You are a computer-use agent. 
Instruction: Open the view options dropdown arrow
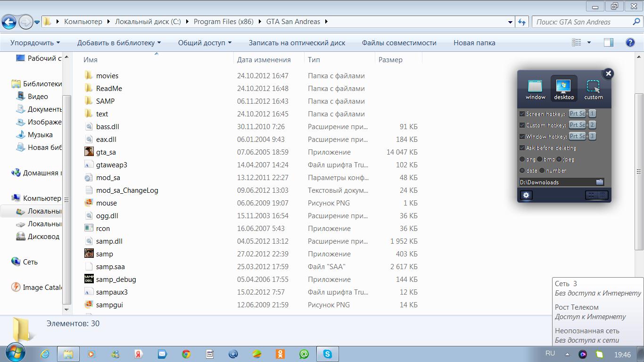[589, 43]
